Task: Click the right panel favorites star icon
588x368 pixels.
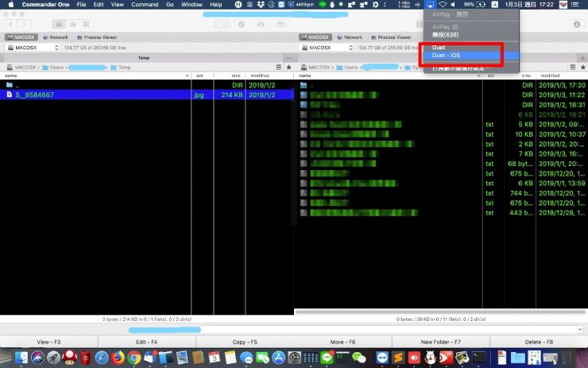Action: click(583, 68)
